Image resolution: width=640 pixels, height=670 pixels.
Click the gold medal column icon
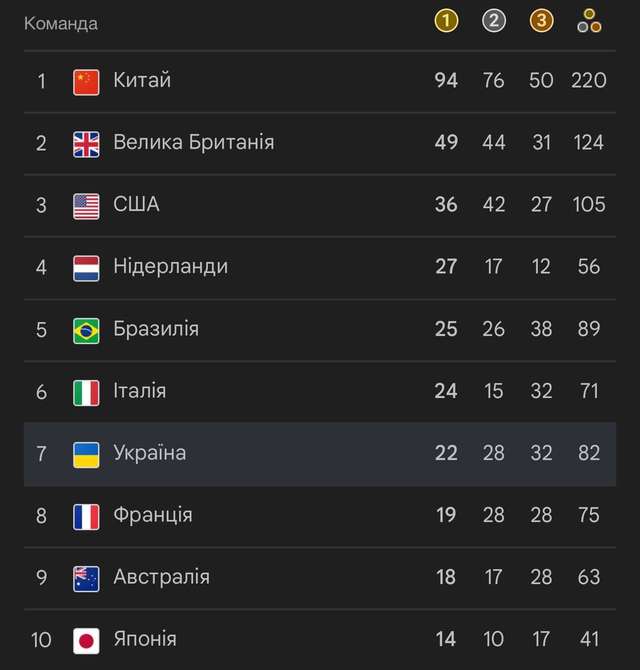pyautogui.click(x=446, y=21)
